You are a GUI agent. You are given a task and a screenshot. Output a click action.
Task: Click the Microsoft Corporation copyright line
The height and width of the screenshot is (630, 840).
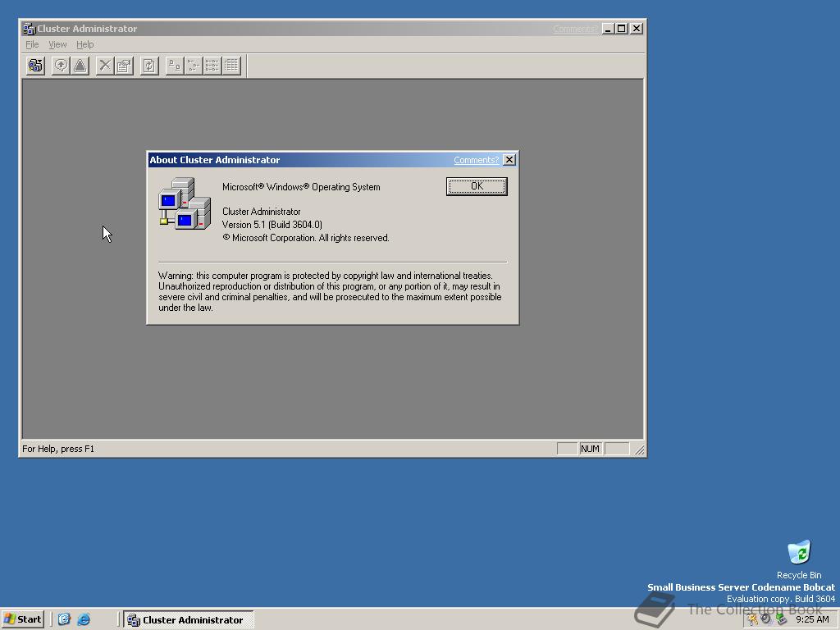(x=306, y=238)
